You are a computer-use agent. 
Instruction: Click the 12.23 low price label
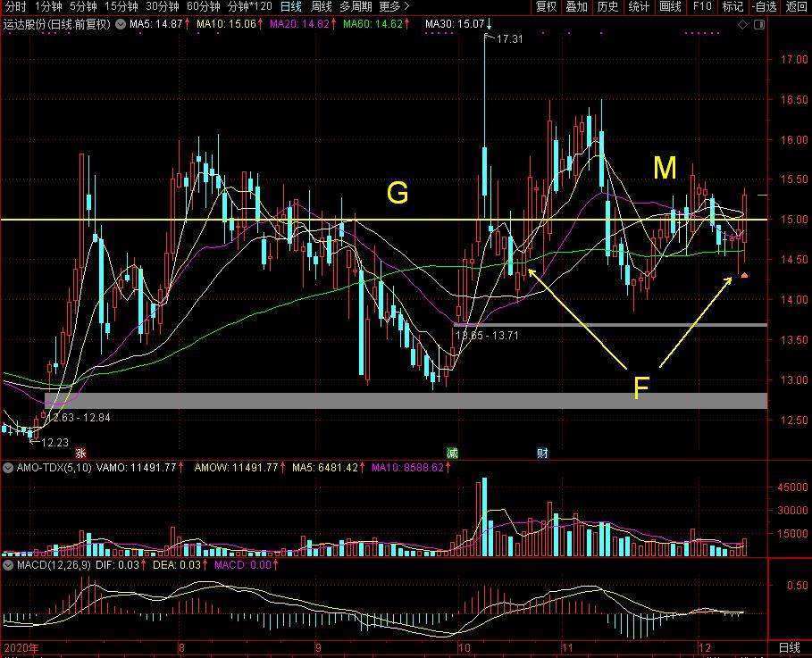[54, 443]
